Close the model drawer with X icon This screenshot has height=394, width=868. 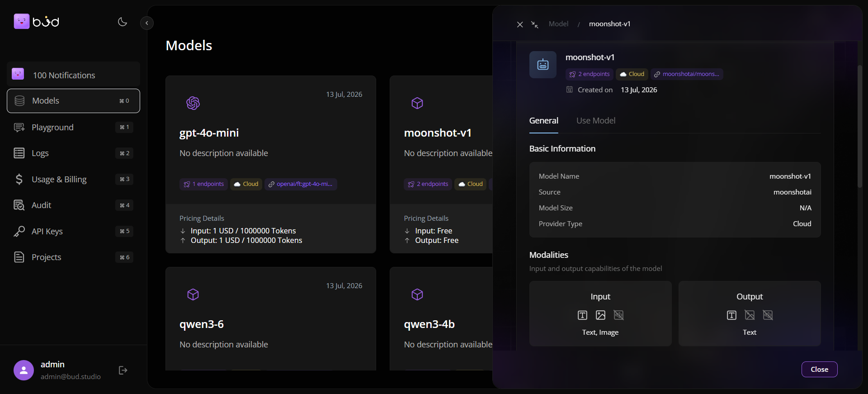pyautogui.click(x=520, y=24)
